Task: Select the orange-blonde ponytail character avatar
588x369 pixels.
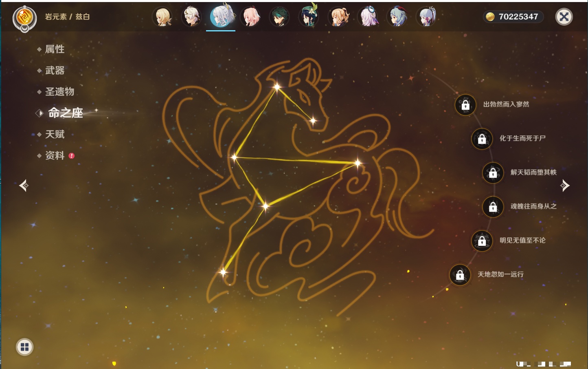Action: click(338, 17)
